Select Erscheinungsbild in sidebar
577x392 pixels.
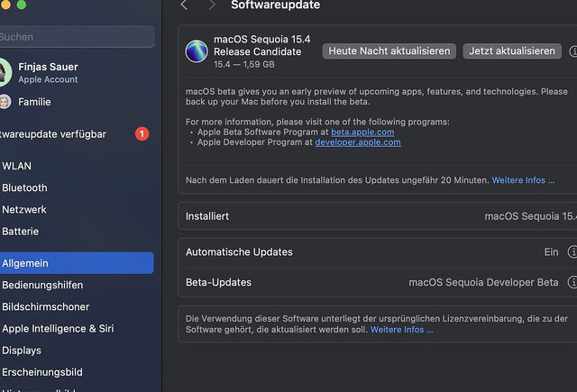tap(42, 372)
